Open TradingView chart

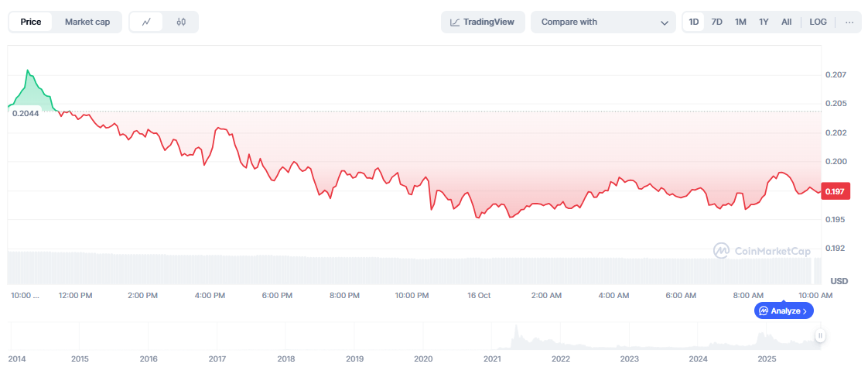[483, 22]
